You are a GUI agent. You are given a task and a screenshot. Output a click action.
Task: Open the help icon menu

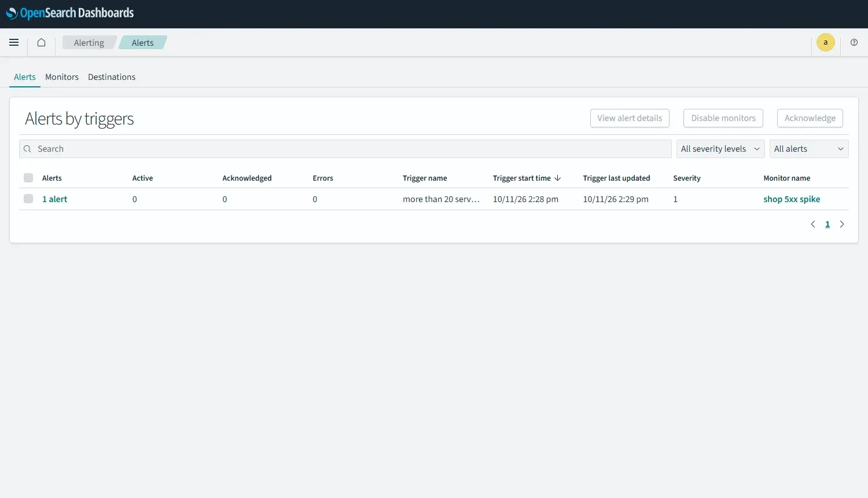click(854, 42)
